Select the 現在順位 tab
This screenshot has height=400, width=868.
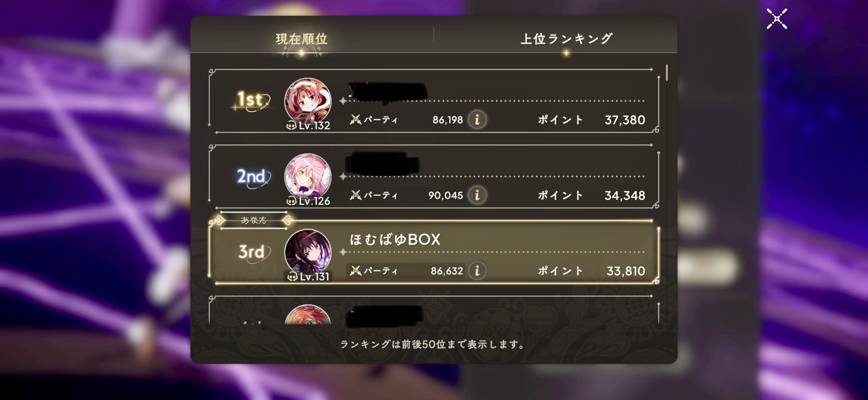pyautogui.click(x=302, y=39)
